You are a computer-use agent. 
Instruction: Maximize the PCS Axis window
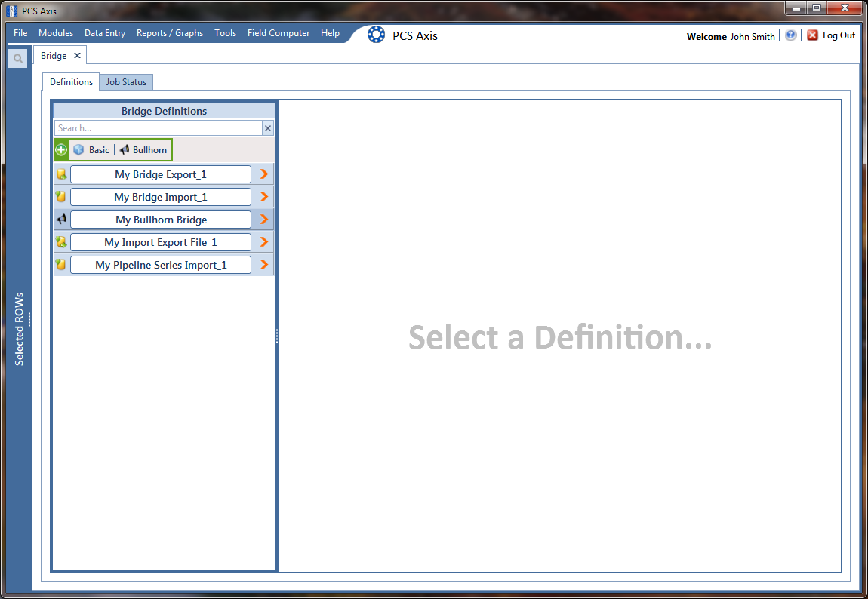click(x=817, y=8)
